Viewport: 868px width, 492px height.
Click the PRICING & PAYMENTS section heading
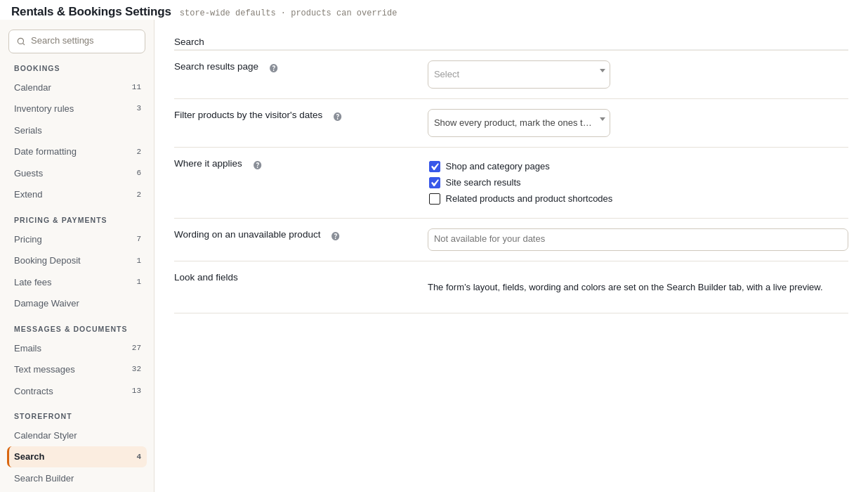click(60, 220)
